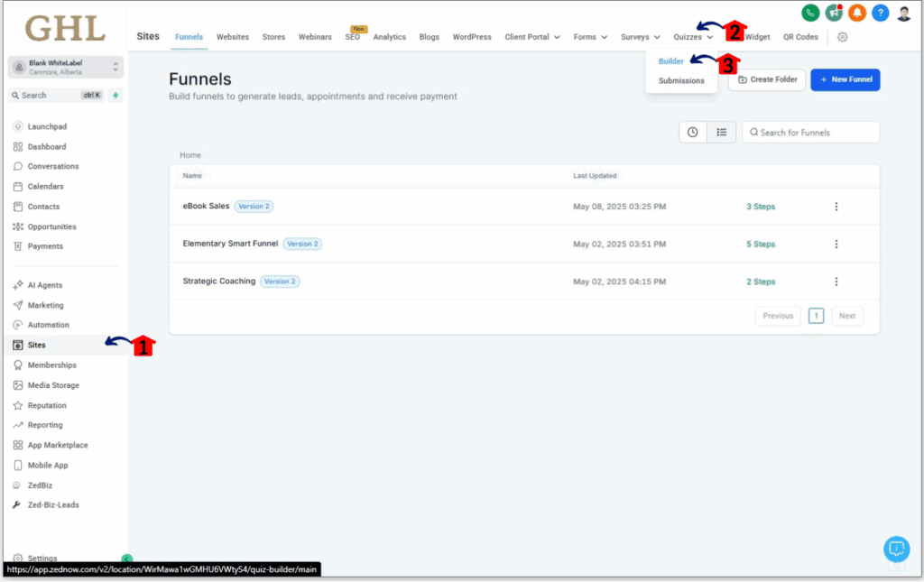924x582 pixels.
Task: Select page 1 in pagination
Action: [816, 316]
